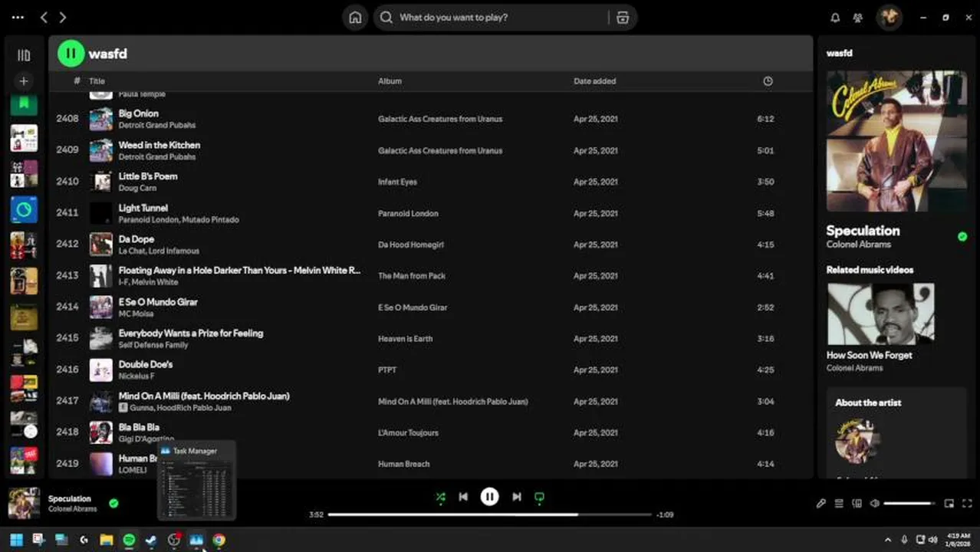Open Connect to a device icon
Viewport: 980px width, 552px height.
tap(857, 503)
